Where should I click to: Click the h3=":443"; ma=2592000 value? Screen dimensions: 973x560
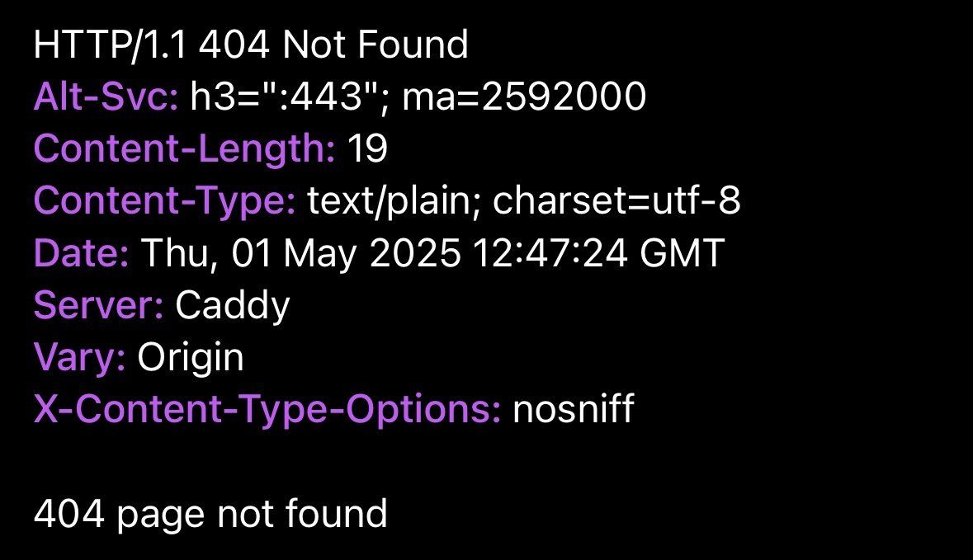click(x=418, y=96)
